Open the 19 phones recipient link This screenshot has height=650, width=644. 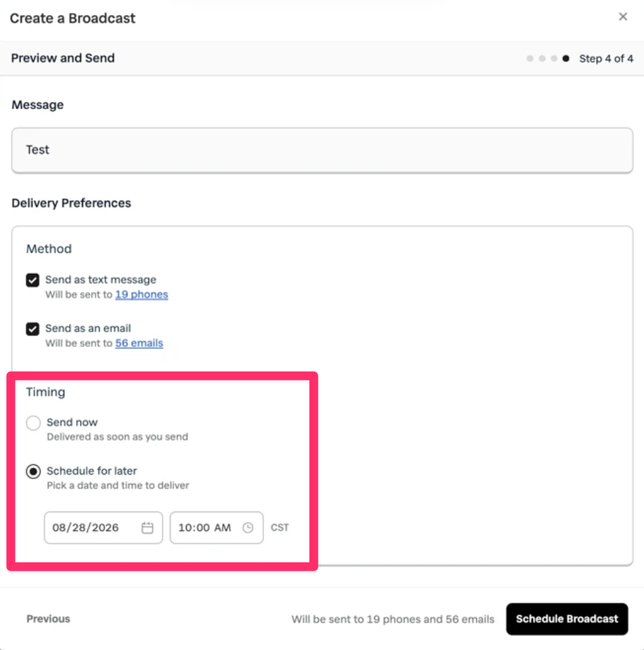pos(142,294)
